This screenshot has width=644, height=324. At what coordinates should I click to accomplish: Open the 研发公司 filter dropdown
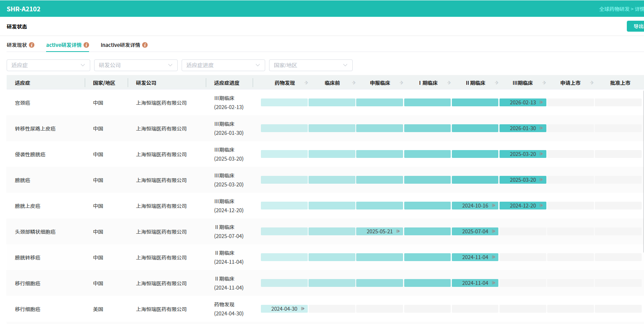pos(136,65)
